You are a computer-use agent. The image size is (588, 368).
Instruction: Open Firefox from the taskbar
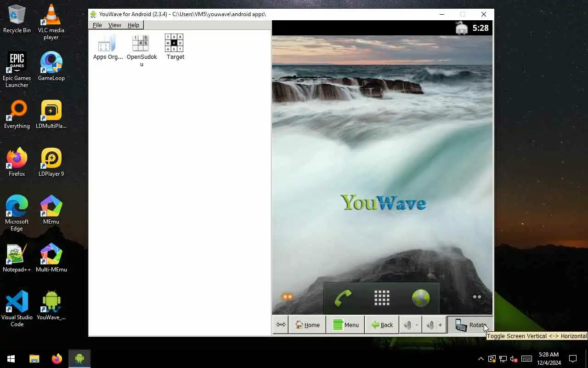[57, 359]
